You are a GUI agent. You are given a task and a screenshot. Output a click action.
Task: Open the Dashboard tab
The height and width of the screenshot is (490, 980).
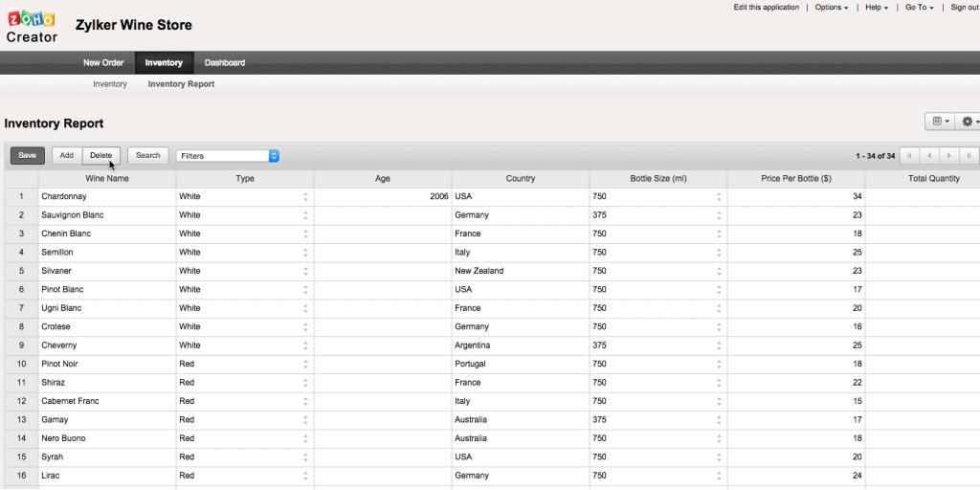(x=225, y=63)
